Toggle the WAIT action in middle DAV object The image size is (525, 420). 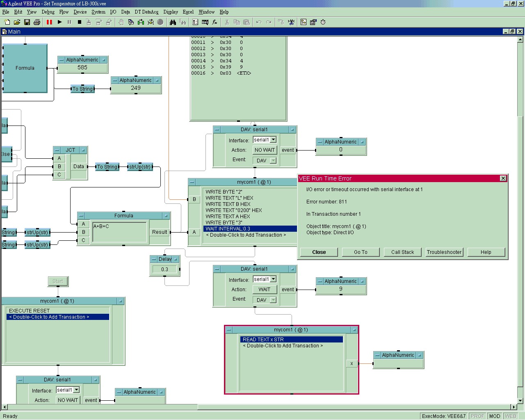point(265,290)
